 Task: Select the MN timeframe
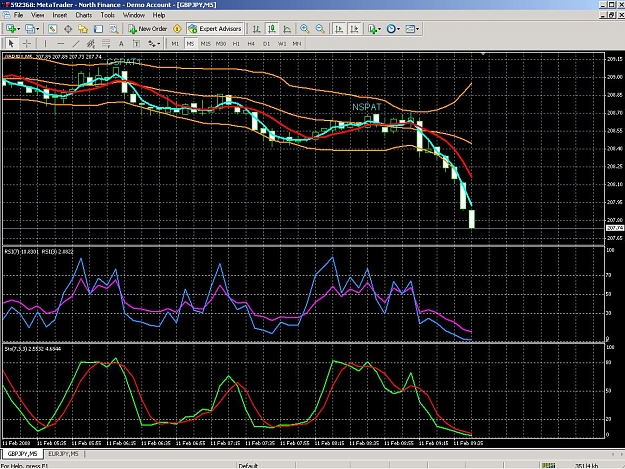click(x=297, y=43)
